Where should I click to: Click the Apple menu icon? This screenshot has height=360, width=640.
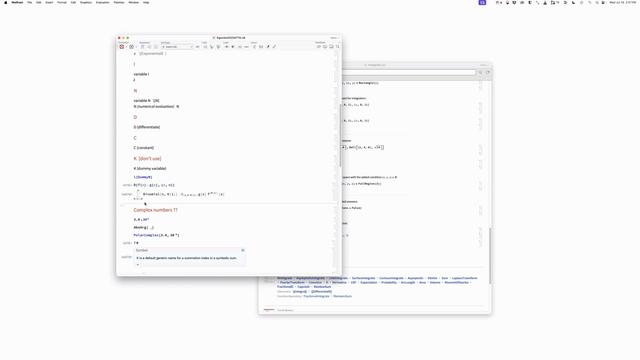pyautogui.click(x=6, y=2)
